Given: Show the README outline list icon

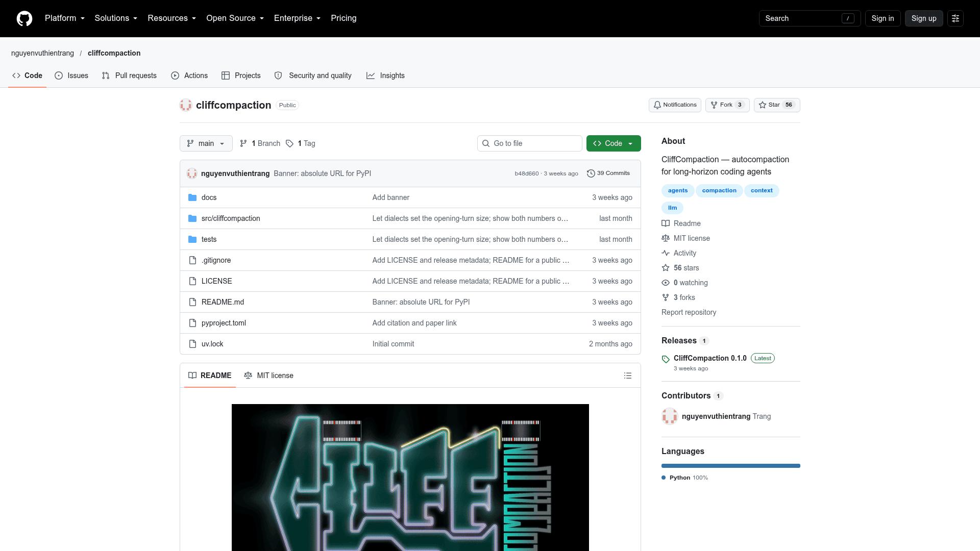Looking at the screenshot, I should [628, 375].
